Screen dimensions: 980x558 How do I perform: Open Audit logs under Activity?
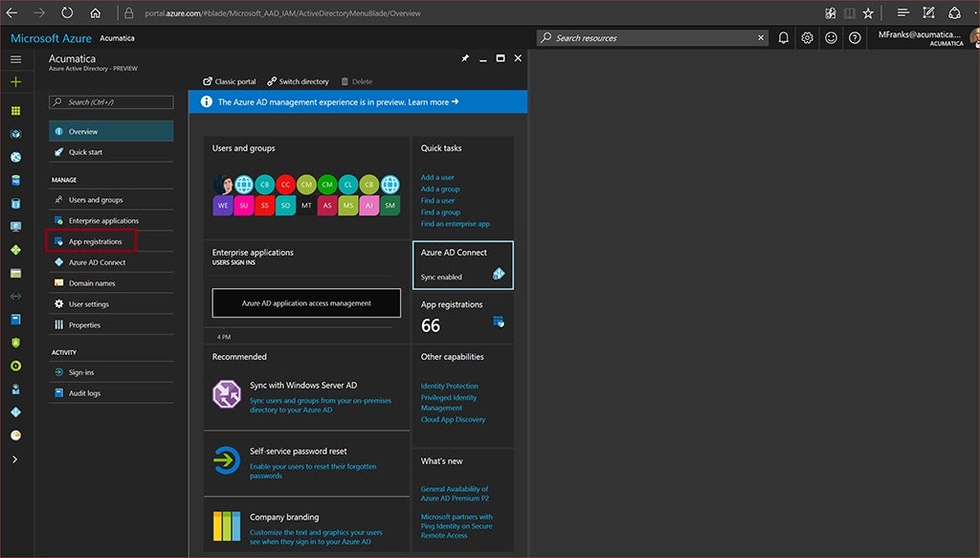(x=111, y=393)
